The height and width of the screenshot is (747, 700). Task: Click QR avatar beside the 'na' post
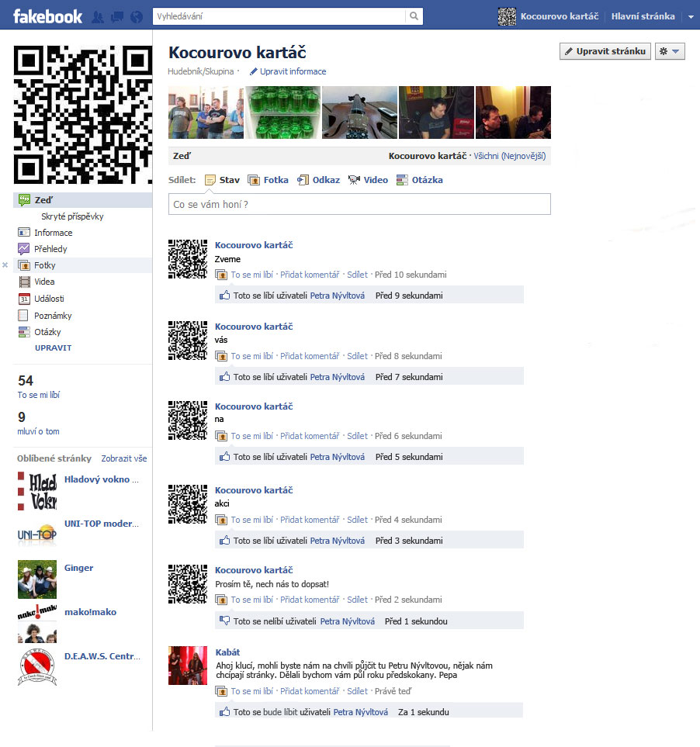click(x=188, y=420)
